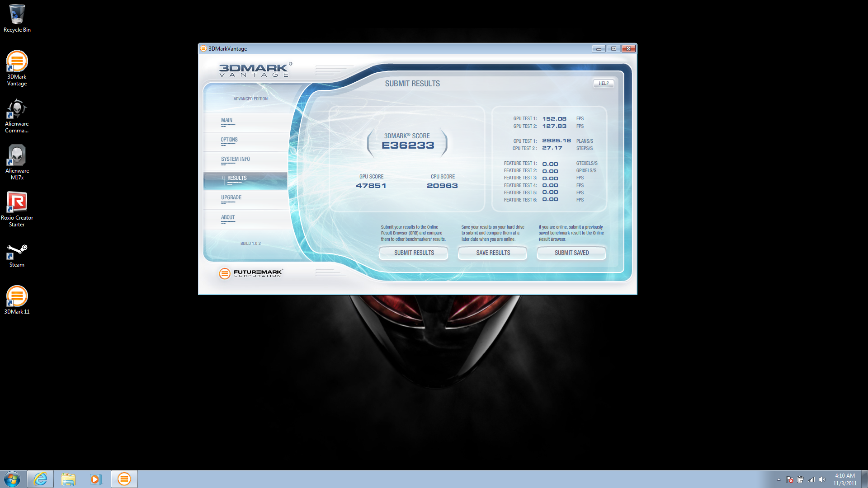Select the Alienware Command Center shortcut
This screenshot has width=868, height=488.
pos(17,116)
